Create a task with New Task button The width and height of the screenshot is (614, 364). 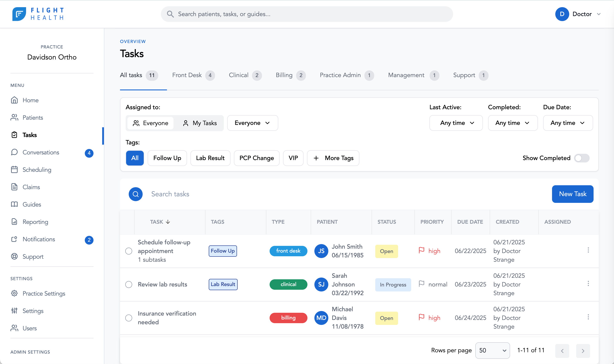(x=572, y=194)
